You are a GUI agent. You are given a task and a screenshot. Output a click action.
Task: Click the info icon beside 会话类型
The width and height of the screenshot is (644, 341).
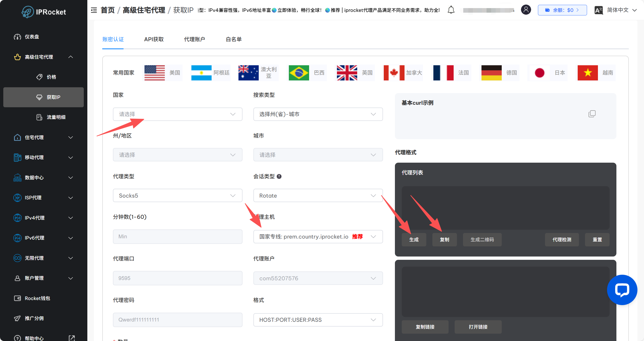click(x=279, y=176)
